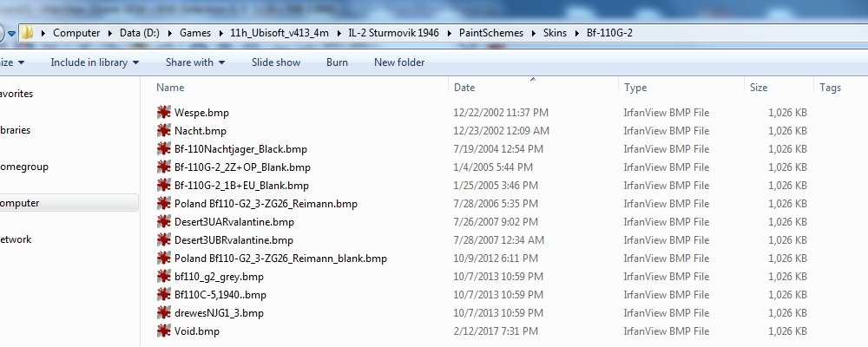The height and width of the screenshot is (347, 868).
Task: Select Network in navigation pane
Action: pyautogui.click(x=16, y=239)
